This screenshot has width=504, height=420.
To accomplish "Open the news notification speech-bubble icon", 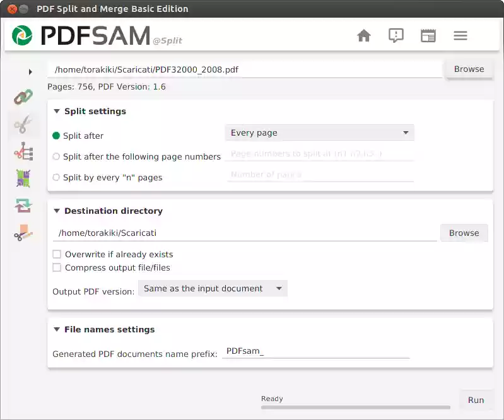I will point(396,35).
